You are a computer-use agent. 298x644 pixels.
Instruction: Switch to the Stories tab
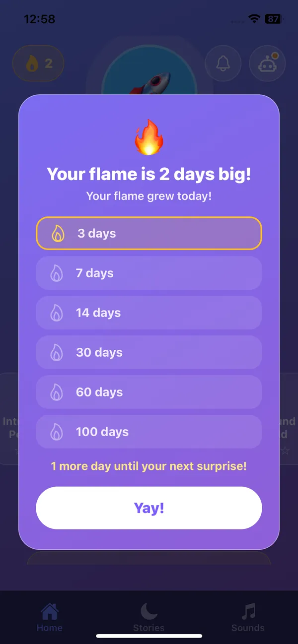(149, 618)
